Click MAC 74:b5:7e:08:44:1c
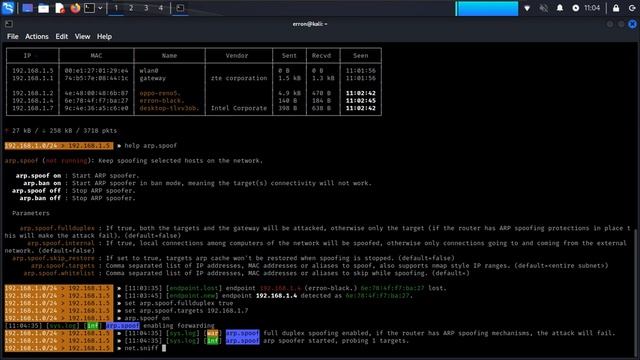This screenshot has width=640, height=360. point(96,78)
